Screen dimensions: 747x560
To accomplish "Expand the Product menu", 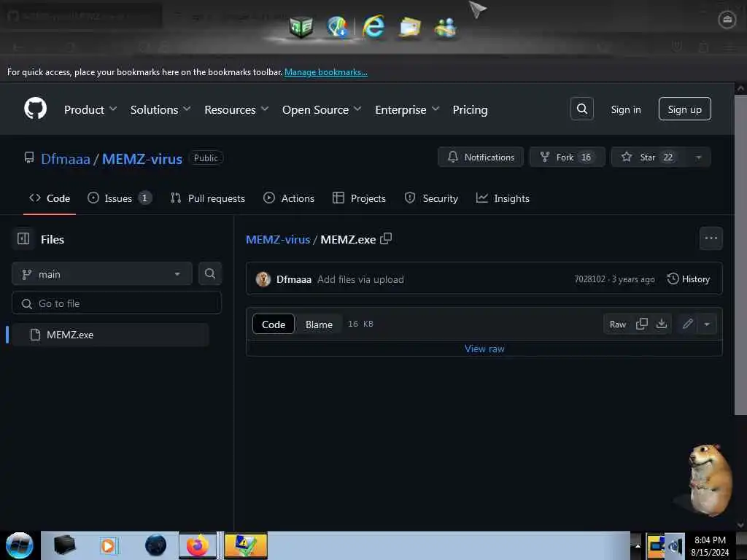I will pos(90,109).
